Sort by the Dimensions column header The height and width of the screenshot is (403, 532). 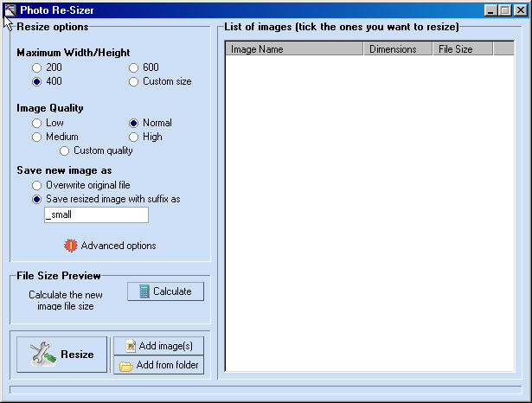[x=398, y=49]
